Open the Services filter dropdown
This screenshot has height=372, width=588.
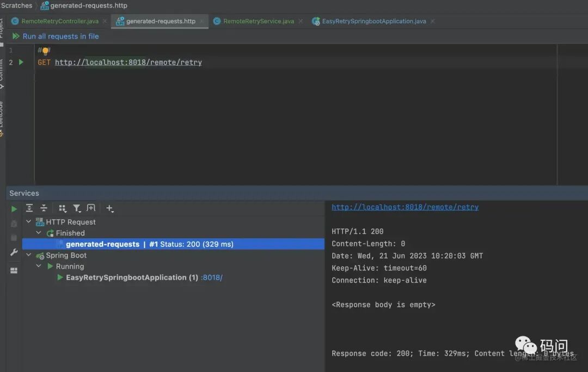(77, 208)
